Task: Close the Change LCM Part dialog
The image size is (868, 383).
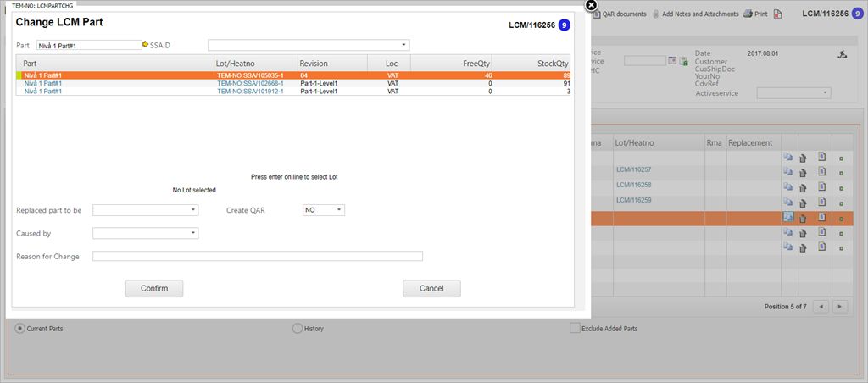Action: [x=592, y=5]
